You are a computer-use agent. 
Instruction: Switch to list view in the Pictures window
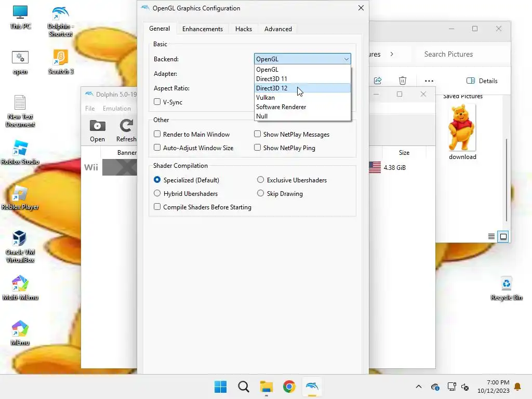click(491, 236)
